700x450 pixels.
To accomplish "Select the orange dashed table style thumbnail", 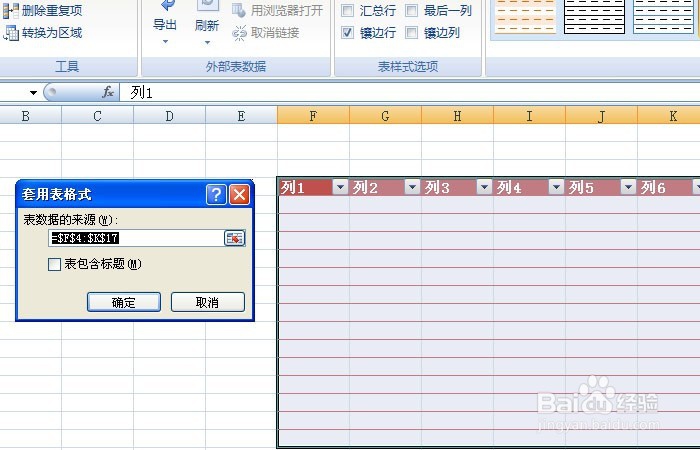I will click(525, 17).
